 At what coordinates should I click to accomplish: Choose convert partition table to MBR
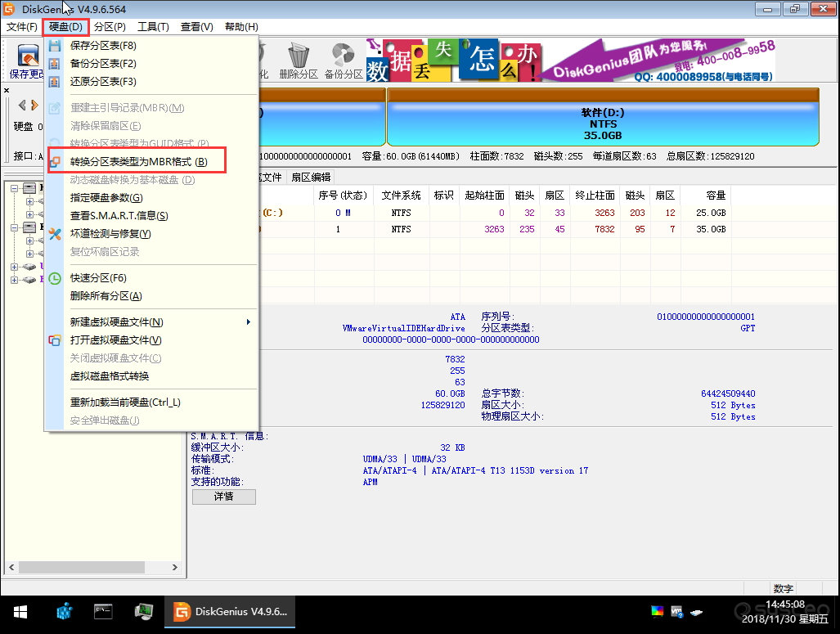137,162
